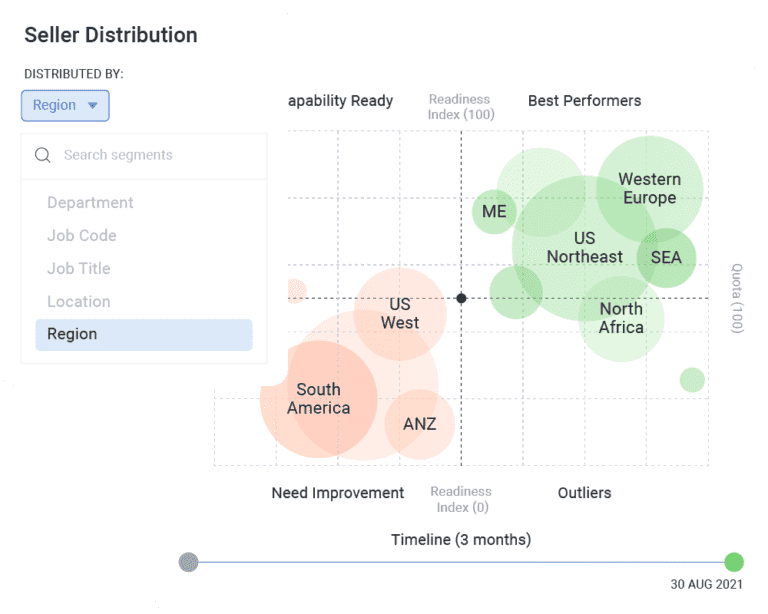
Task: Click the SEA region bubble
Action: tap(666, 258)
